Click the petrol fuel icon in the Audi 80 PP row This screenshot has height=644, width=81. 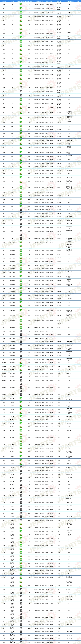pyautogui.click(x=21, y=13)
